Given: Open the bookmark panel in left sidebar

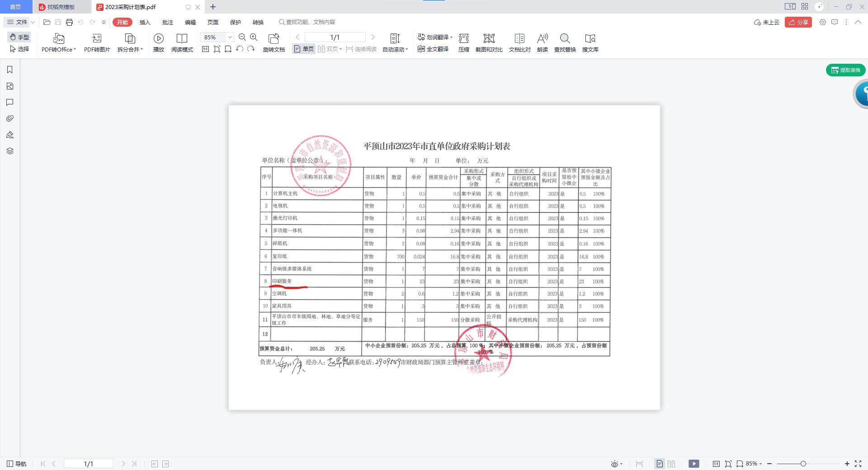Looking at the screenshot, I should [9, 70].
